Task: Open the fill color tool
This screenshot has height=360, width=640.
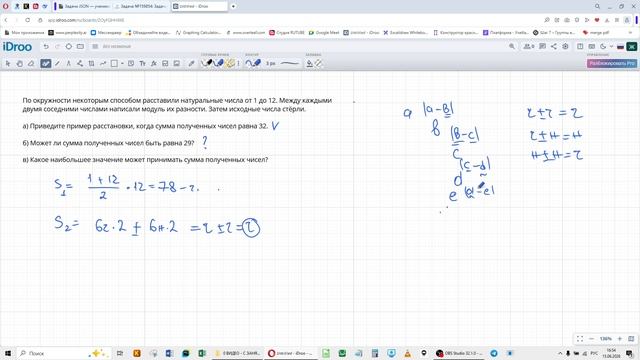Action: pyautogui.click(x=309, y=63)
